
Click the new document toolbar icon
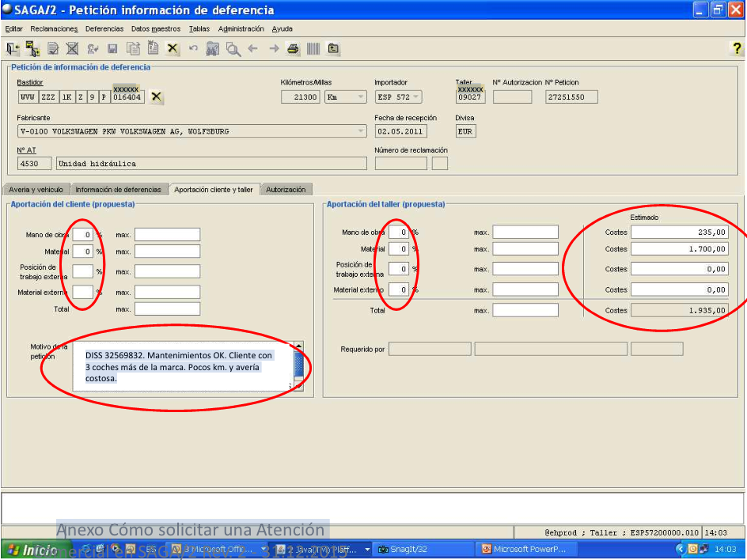pos(153,48)
